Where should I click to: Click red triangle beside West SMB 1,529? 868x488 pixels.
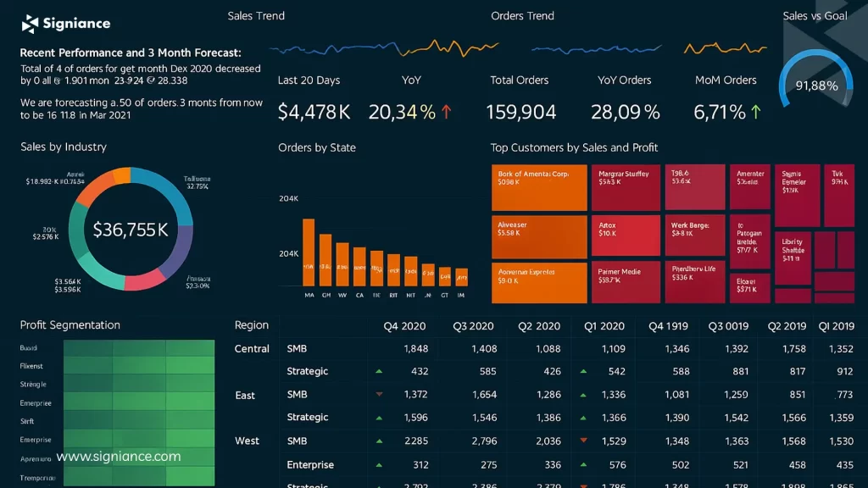[583, 441]
